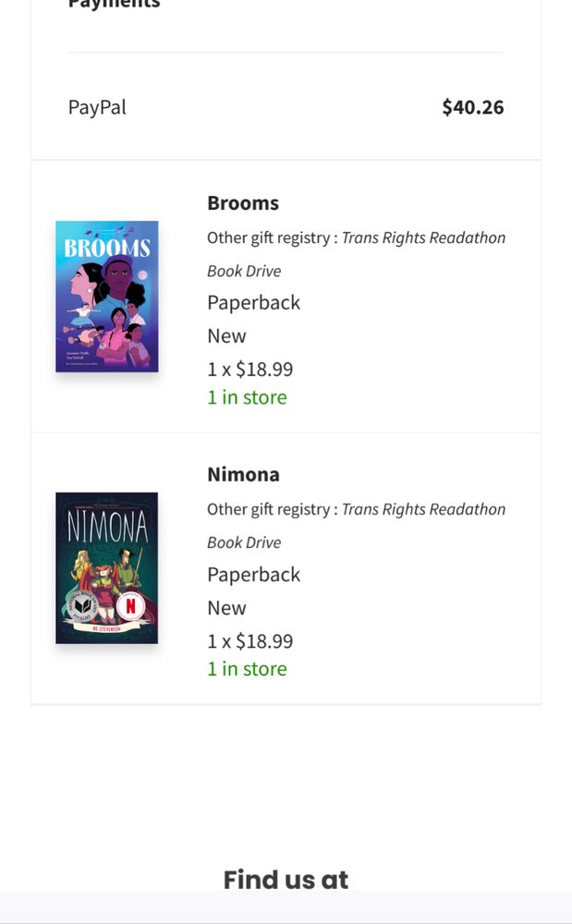Click the $40.26 payment total

pos(473,107)
